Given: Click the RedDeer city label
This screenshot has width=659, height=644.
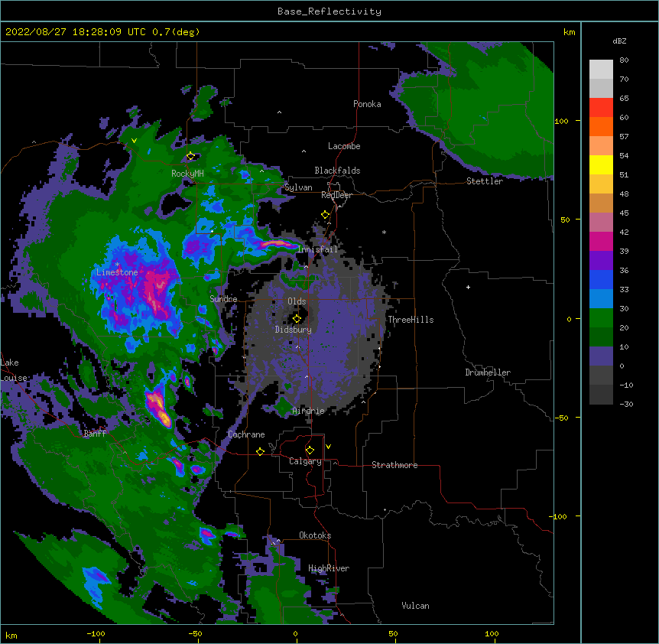Looking at the screenshot, I should point(336,195).
